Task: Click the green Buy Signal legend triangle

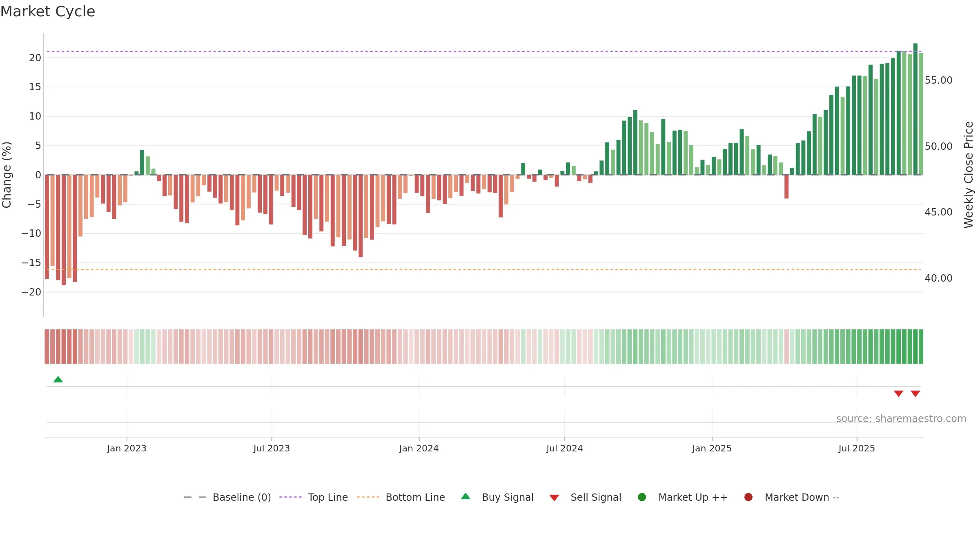Action: click(465, 496)
